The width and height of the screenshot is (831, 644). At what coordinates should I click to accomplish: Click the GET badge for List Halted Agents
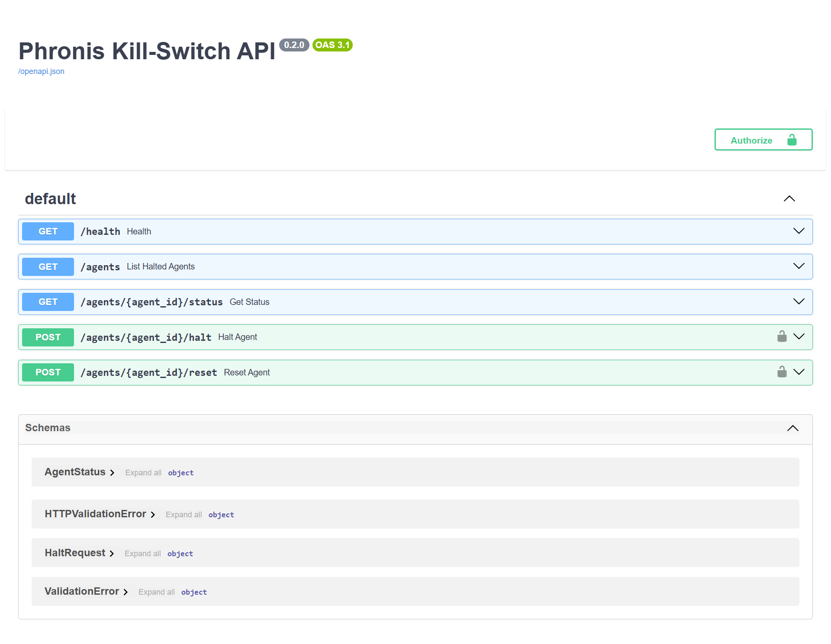[x=48, y=267]
